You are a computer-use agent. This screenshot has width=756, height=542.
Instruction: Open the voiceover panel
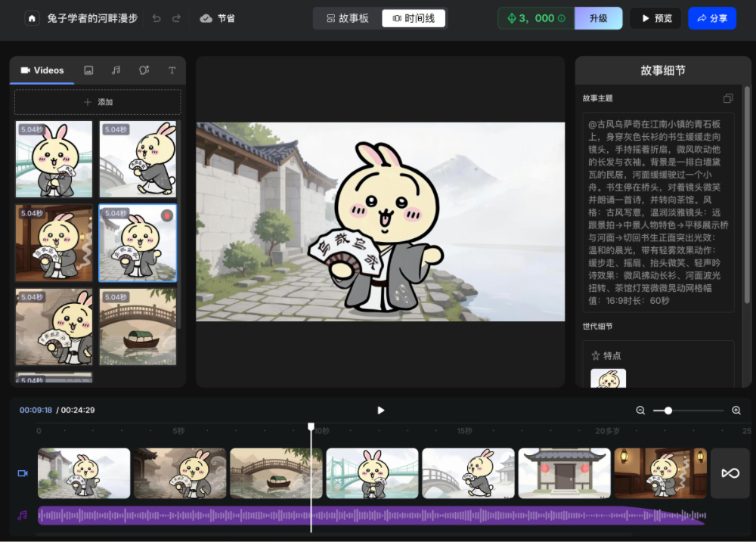(144, 70)
